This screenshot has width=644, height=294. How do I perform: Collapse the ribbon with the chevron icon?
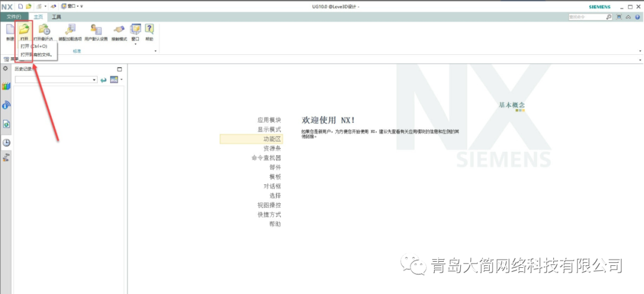[x=628, y=17]
